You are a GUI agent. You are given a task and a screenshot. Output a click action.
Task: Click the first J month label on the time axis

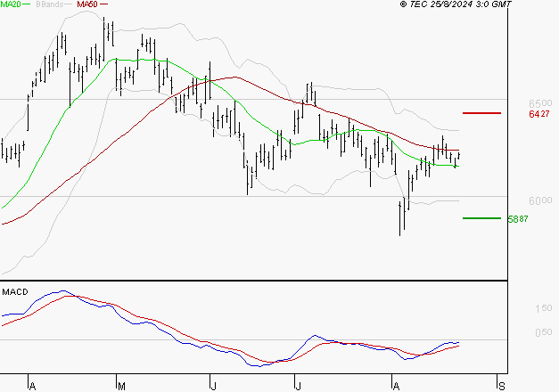(214, 387)
